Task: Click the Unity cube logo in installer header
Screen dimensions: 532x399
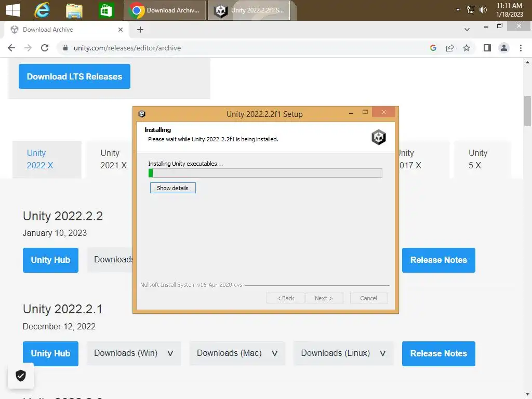Action: click(379, 137)
